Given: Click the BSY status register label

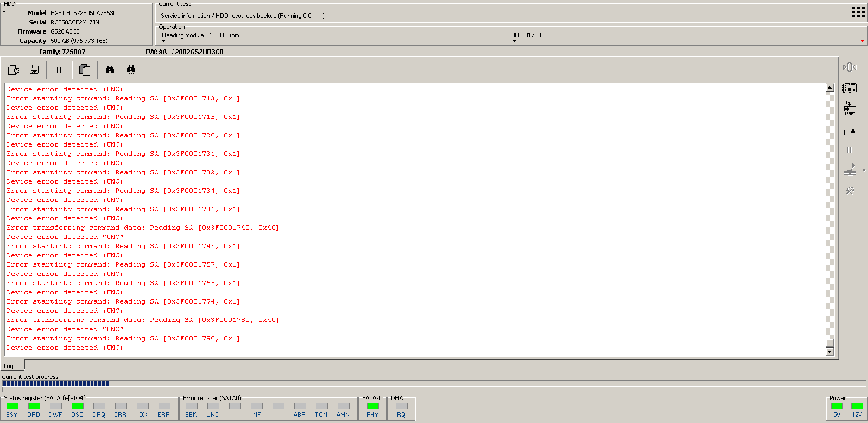Looking at the screenshot, I should (x=12, y=415).
